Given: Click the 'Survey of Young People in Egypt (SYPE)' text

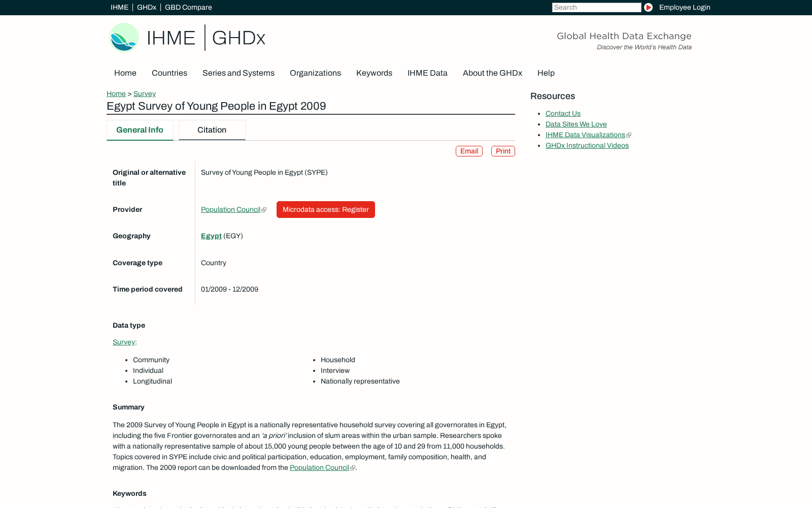Looking at the screenshot, I should [x=264, y=172].
